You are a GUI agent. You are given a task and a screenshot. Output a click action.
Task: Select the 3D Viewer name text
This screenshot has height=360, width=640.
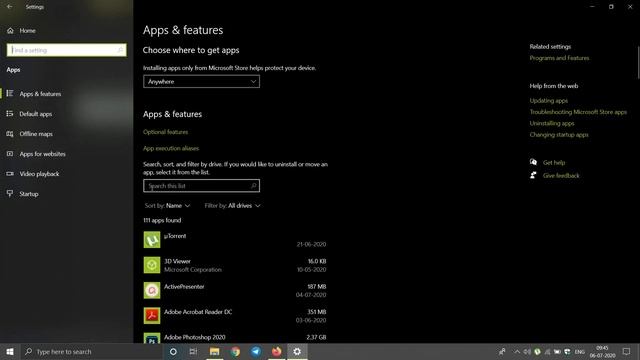(x=177, y=261)
